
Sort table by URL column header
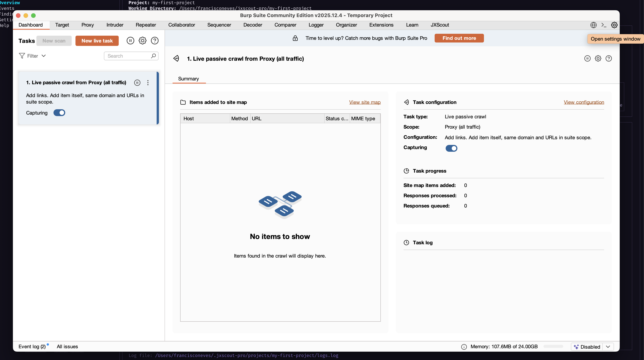click(287, 119)
